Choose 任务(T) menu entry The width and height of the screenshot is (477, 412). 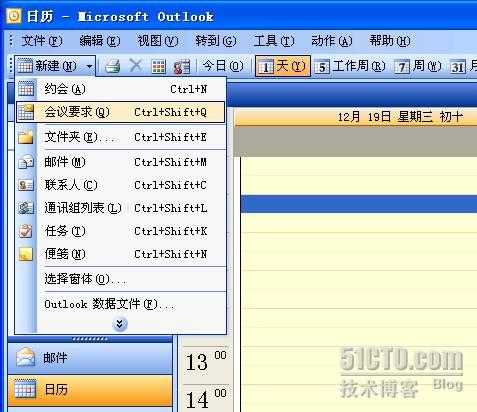click(x=121, y=231)
